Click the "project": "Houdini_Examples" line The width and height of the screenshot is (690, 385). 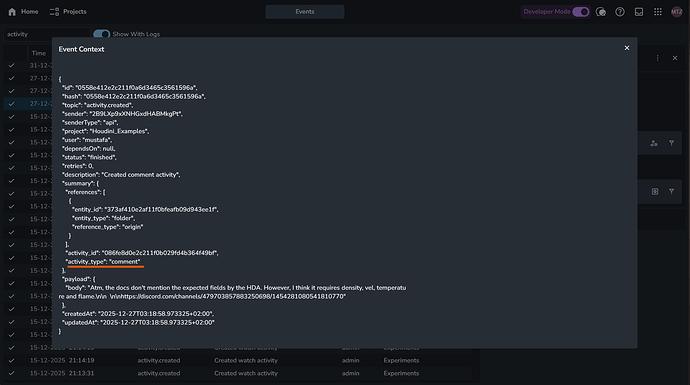[x=106, y=131]
